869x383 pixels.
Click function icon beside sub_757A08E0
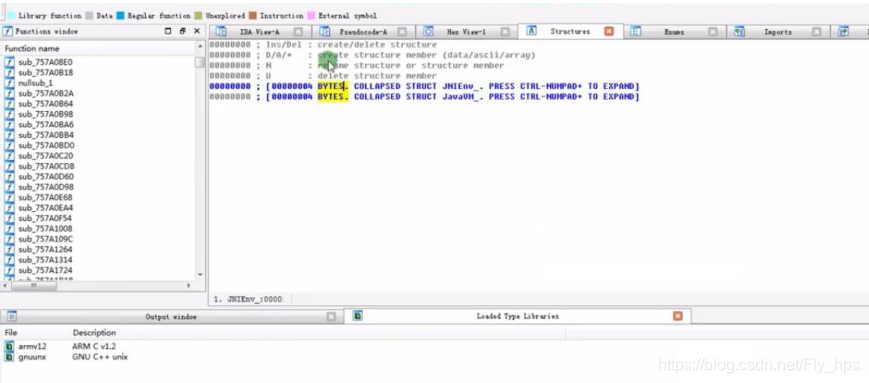pos(9,62)
